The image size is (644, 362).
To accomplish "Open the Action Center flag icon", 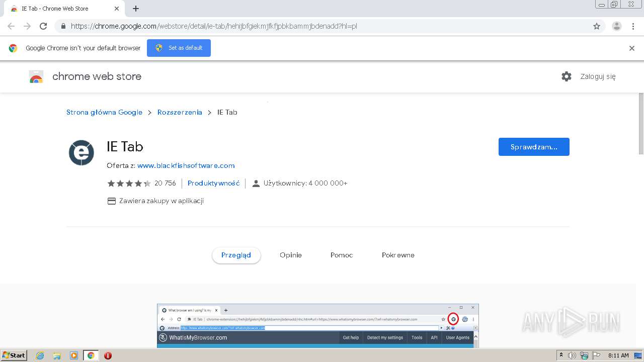I will click(596, 355).
